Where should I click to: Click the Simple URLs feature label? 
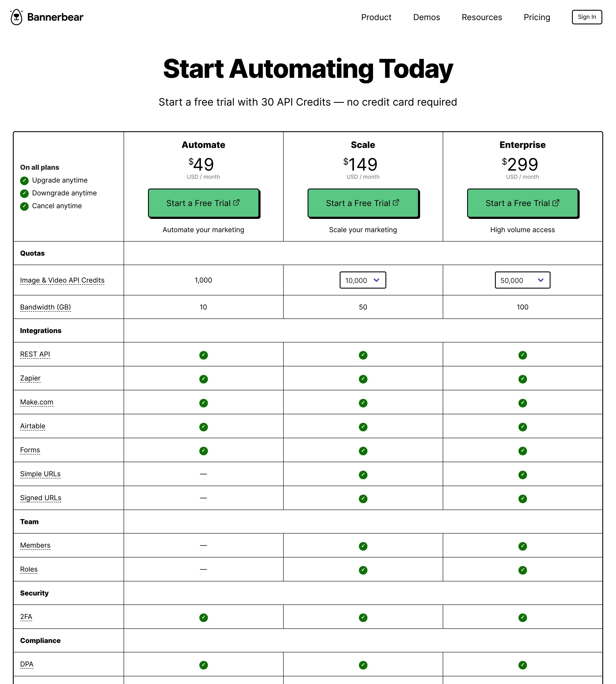pyautogui.click(x=40, y=474)
